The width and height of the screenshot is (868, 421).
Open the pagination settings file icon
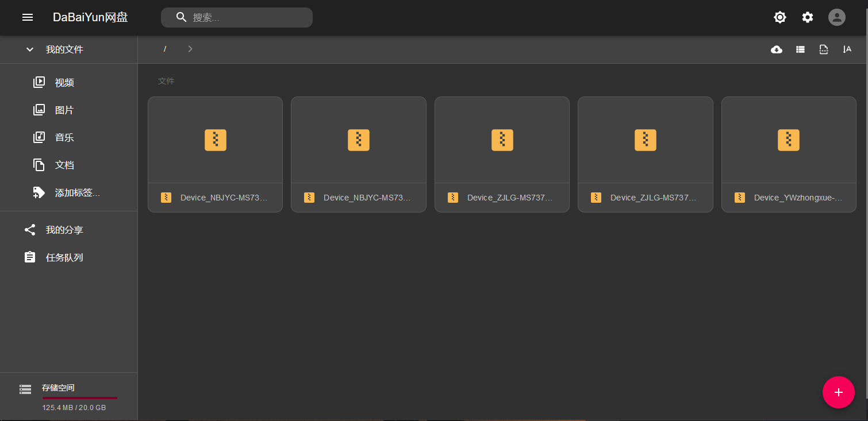pyautogui.click(x=824, y=49)
